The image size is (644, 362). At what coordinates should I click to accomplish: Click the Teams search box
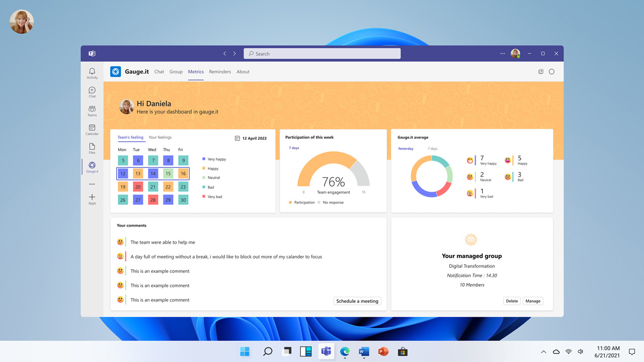322,53
